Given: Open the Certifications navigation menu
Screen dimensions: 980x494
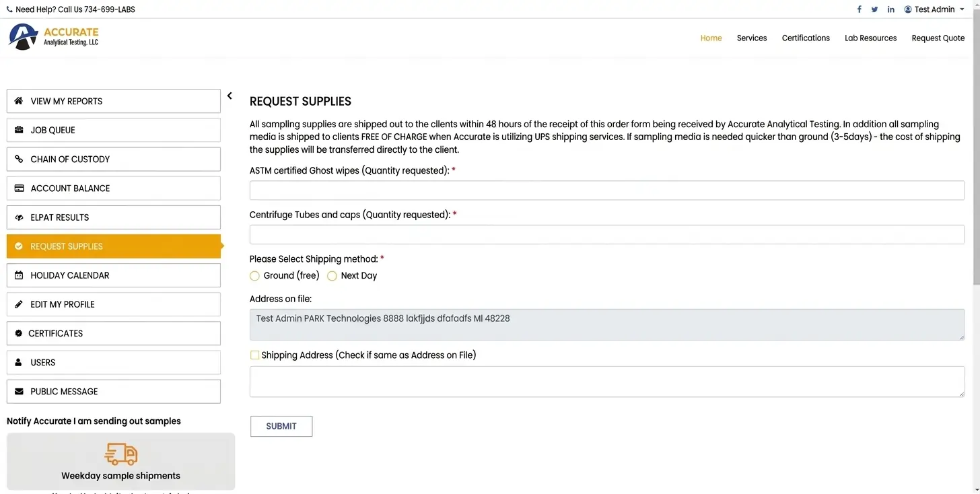Looking at the screenshot, I should point(806,38).
